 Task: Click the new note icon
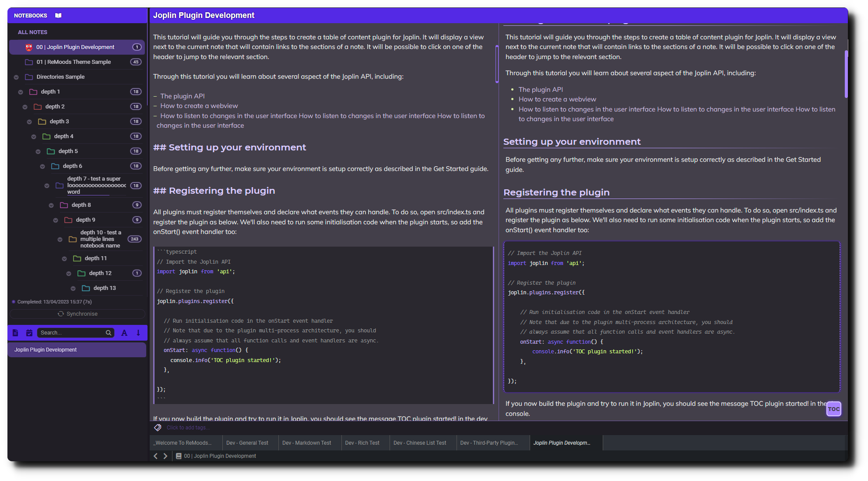coord(15,333)
